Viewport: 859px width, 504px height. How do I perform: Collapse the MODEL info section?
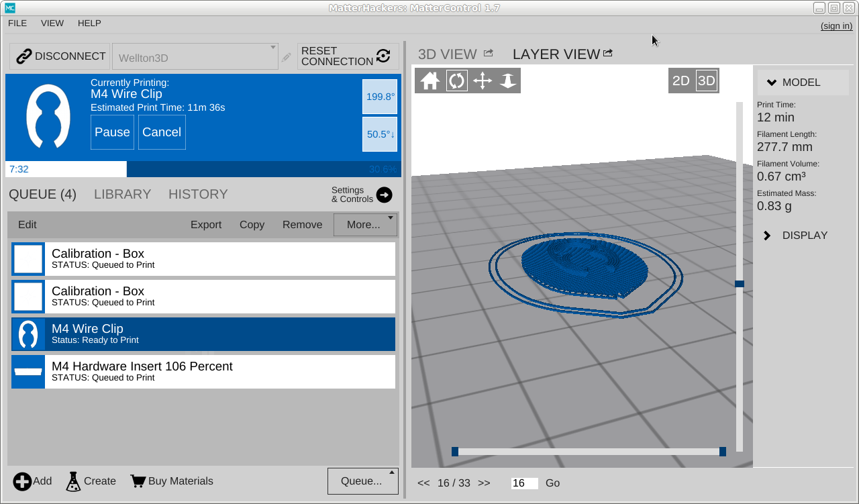click(x=772, y=83)
